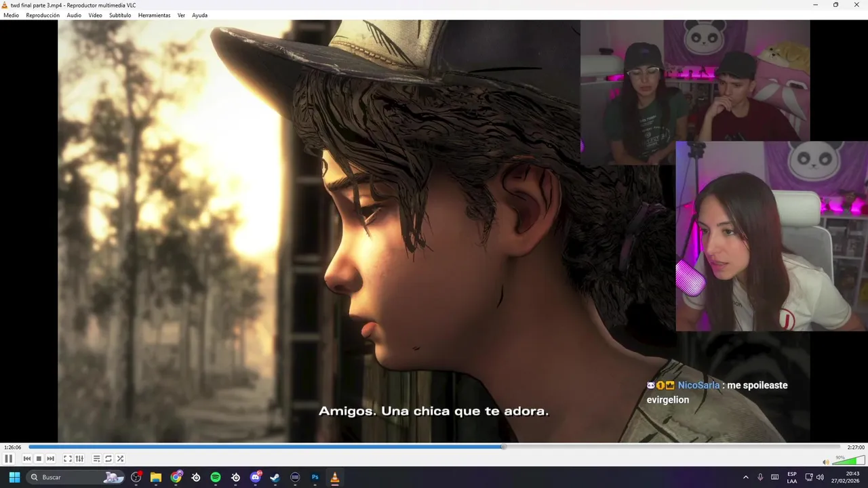Stop video playback
Image resolution: width=868 pixels, height=488 pixels.
coord(39,459)
